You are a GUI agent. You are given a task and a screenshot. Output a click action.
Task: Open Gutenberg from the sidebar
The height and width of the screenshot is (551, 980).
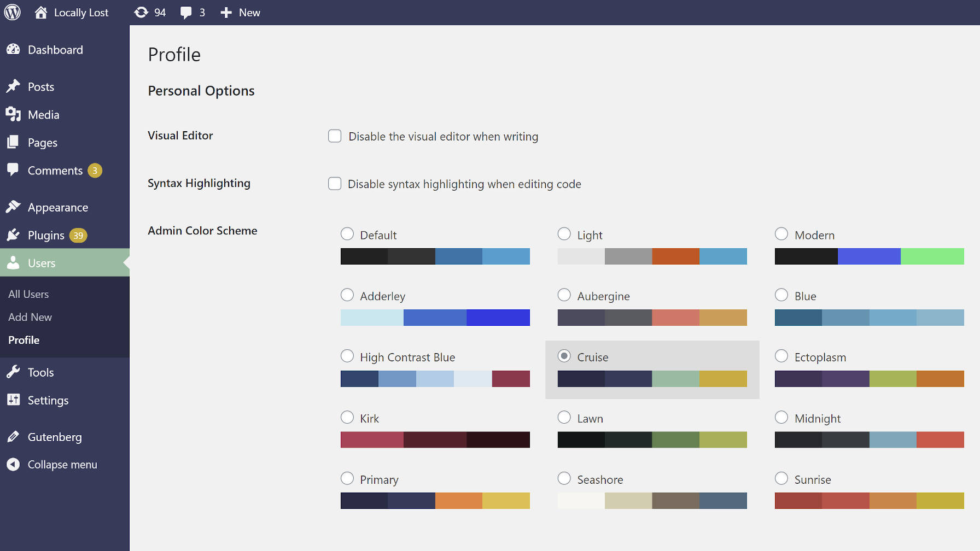(54, 437)
